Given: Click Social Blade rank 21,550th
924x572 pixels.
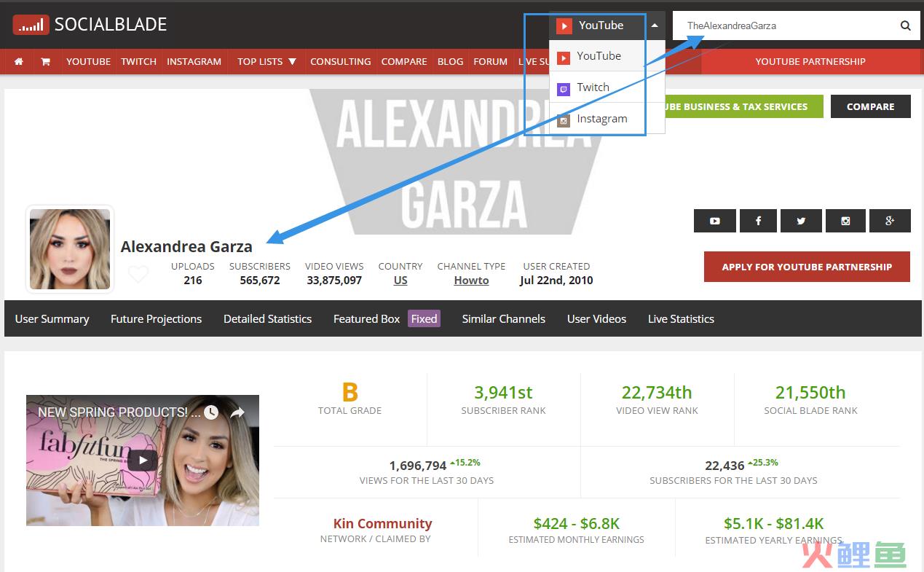Looking at the screenshot, I should click(810, 393).
